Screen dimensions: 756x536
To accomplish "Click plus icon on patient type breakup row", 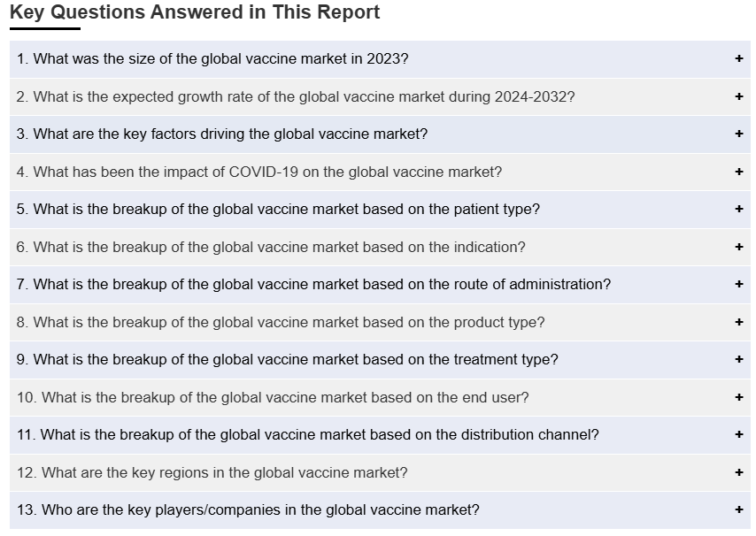I will [x=739, y=209].
